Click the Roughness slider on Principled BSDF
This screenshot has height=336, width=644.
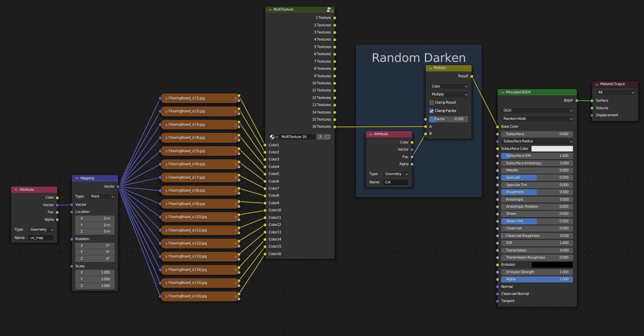tap(537, 192)
